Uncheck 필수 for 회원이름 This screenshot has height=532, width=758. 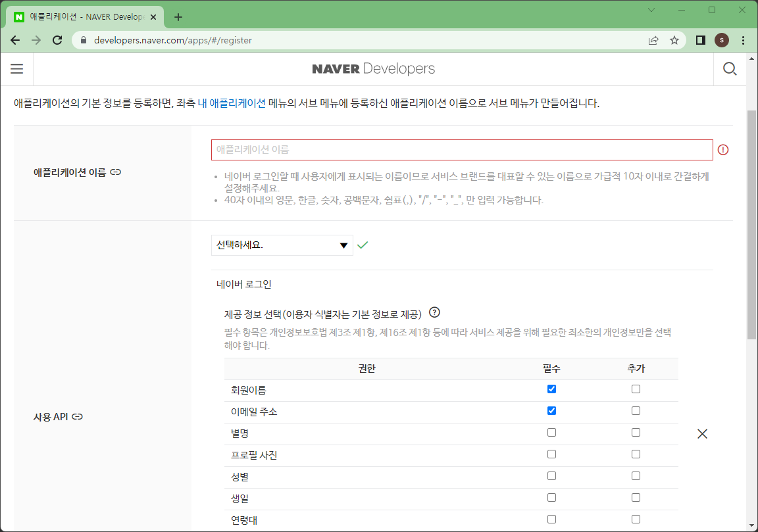point(551,389)
